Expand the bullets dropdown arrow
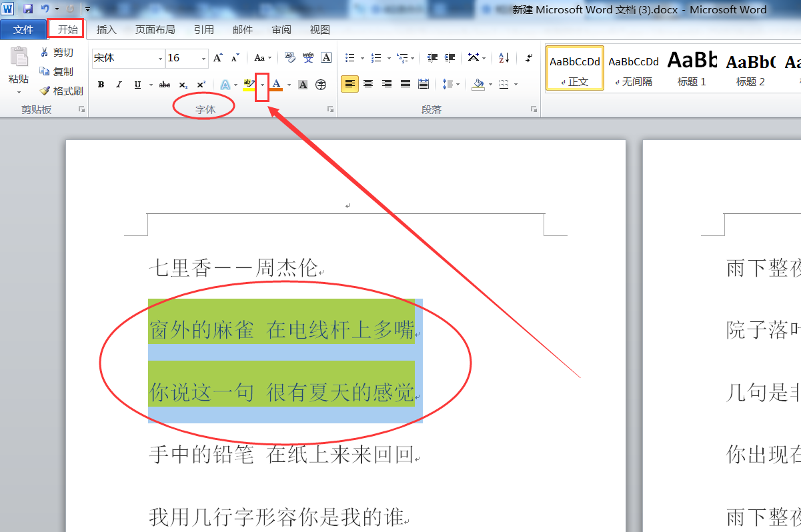This screenshot has height=532, width=801. pyautogui.click(x=362, y=58)
